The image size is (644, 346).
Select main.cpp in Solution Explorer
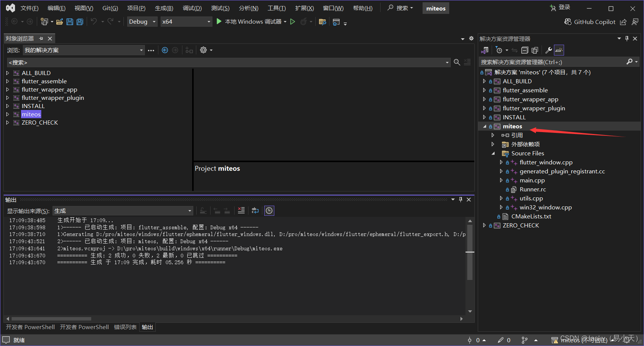(x=532, y=181)
